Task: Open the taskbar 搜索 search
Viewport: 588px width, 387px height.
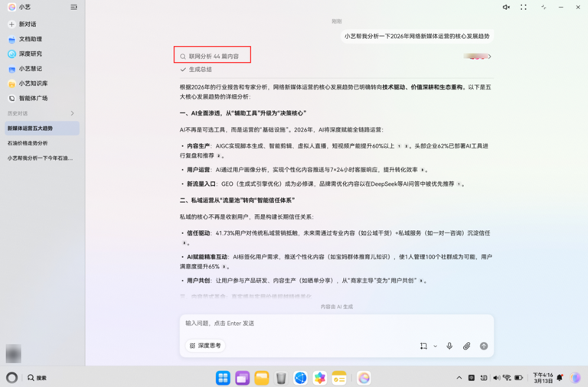Action: [x=37, y=378]
